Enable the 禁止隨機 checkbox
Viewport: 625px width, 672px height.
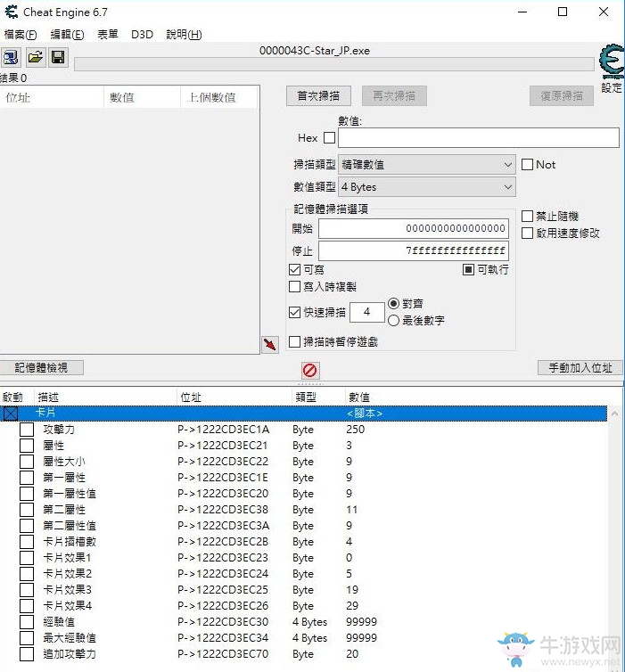coord(527,216)
